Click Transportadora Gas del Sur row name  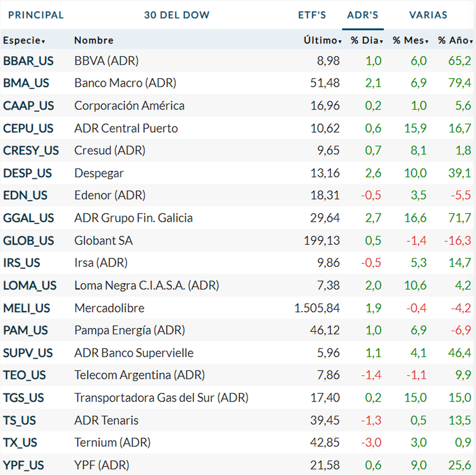coord(161,398)
